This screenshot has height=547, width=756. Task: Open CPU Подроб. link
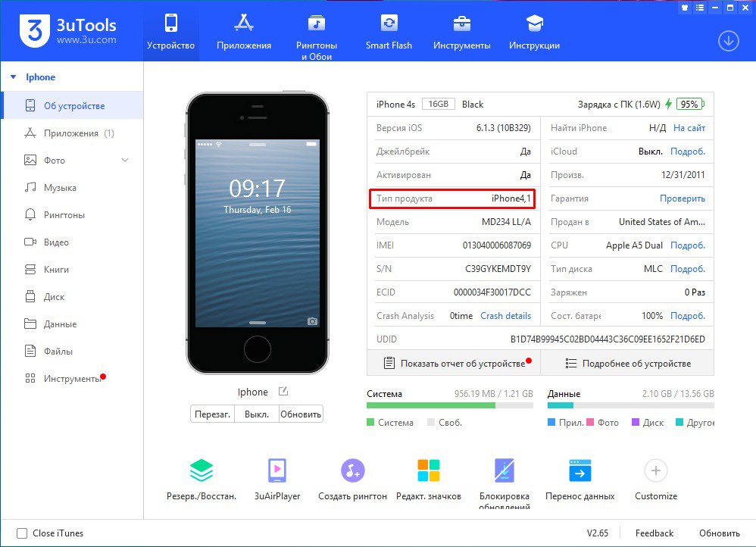click(x=688, y=245)
